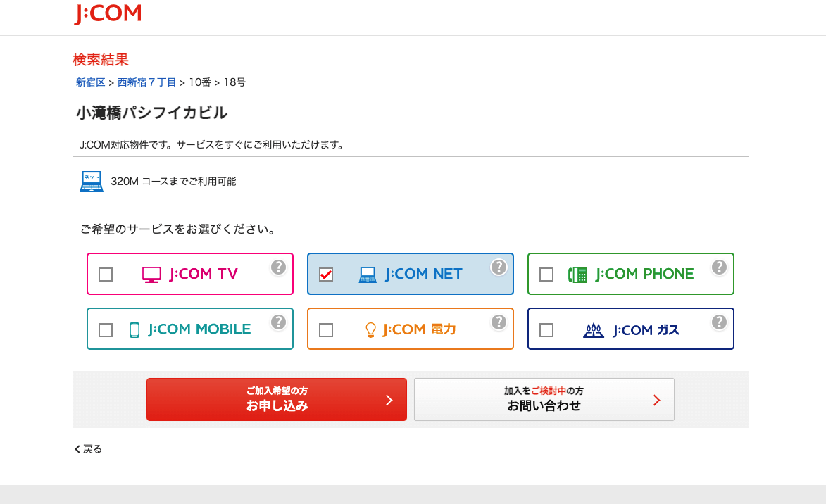The width and height of the screenshot is (826, 504).
Task: Open help icon for J:COM TV
Action: pyautogui.click(x=279, y=267)
